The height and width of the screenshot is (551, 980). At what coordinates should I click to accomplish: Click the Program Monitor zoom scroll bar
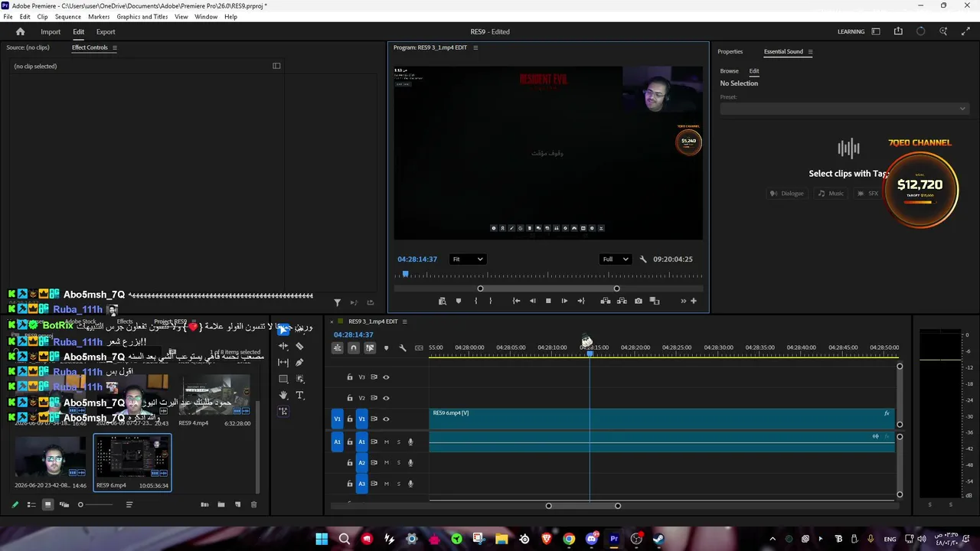pos(548,289)
